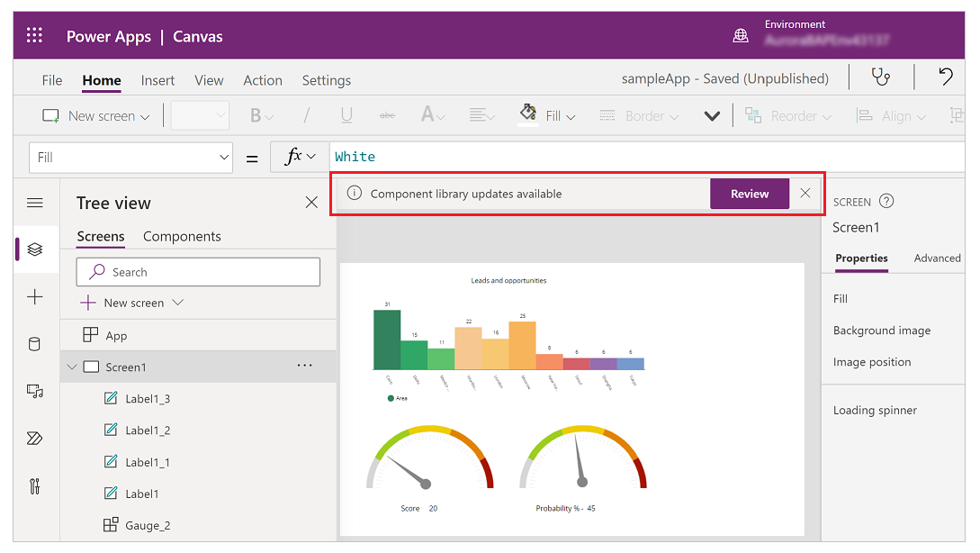Click the New screen toolbar icon
This screenshot has height=553, width=980.
[x=50, y=115]
